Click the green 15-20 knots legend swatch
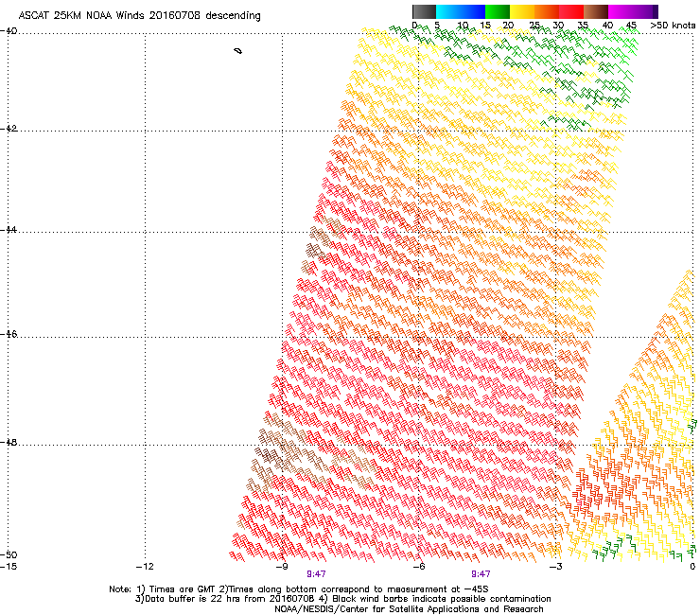Image resolution: width=700 pixels, height=615 pixels. (498, 11)
